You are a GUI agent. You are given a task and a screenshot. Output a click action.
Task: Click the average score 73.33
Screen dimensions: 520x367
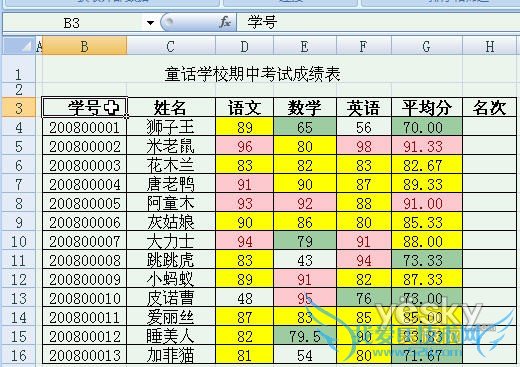pos(427,260)
